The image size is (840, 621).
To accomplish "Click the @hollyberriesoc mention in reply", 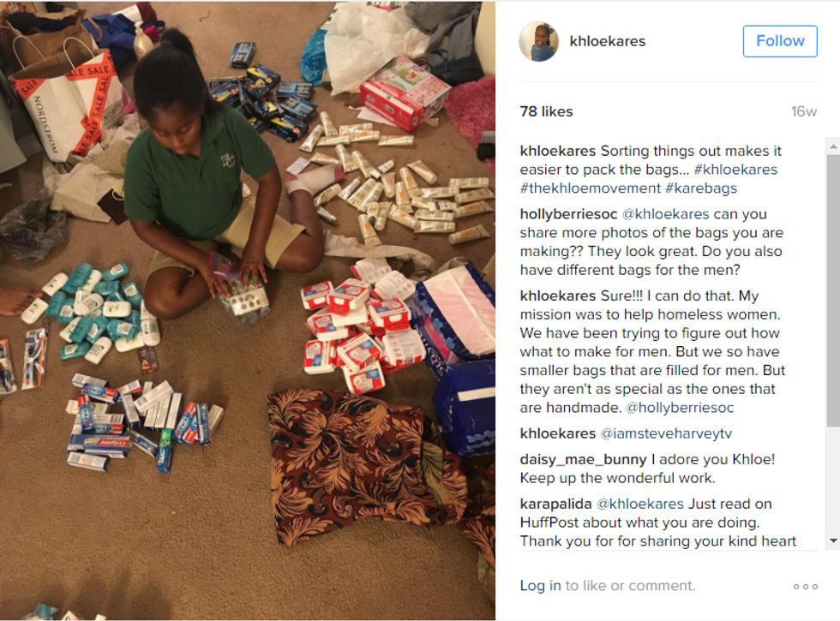I will tap(680, 408).
